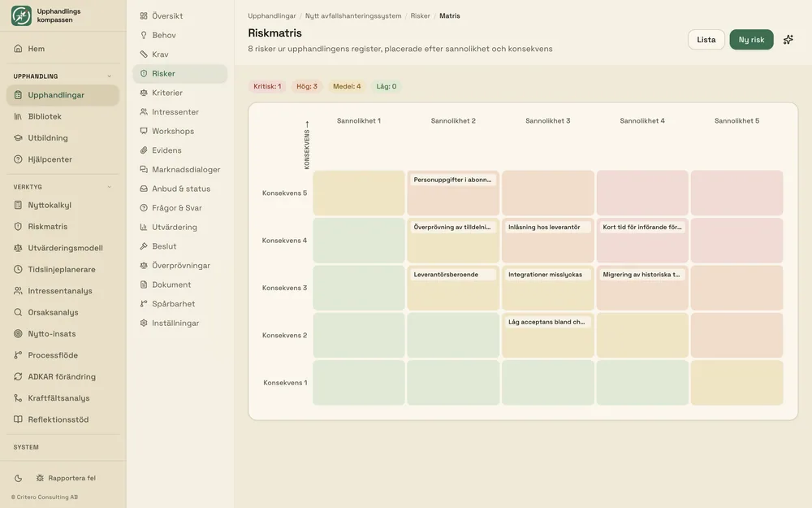Screen dimensions: 812x508
Task: Click the Evidens paperclip icon
Action: (144, 150)
